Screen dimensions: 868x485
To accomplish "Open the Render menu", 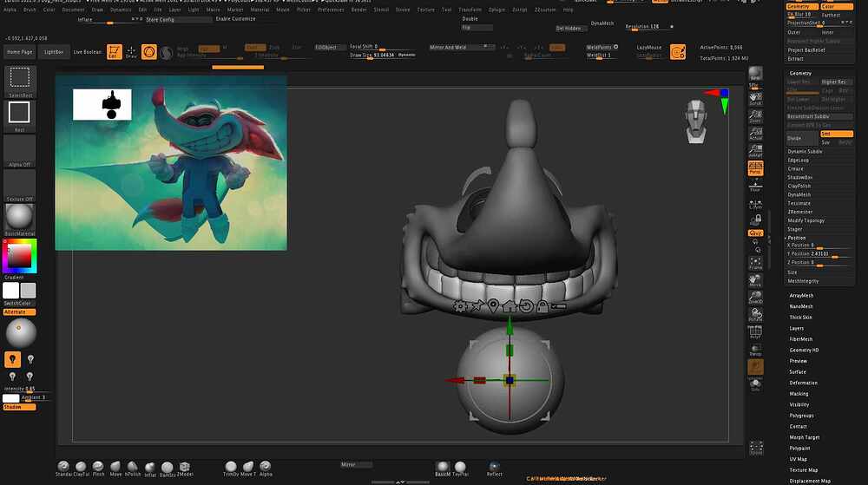I will click(358, 10).
